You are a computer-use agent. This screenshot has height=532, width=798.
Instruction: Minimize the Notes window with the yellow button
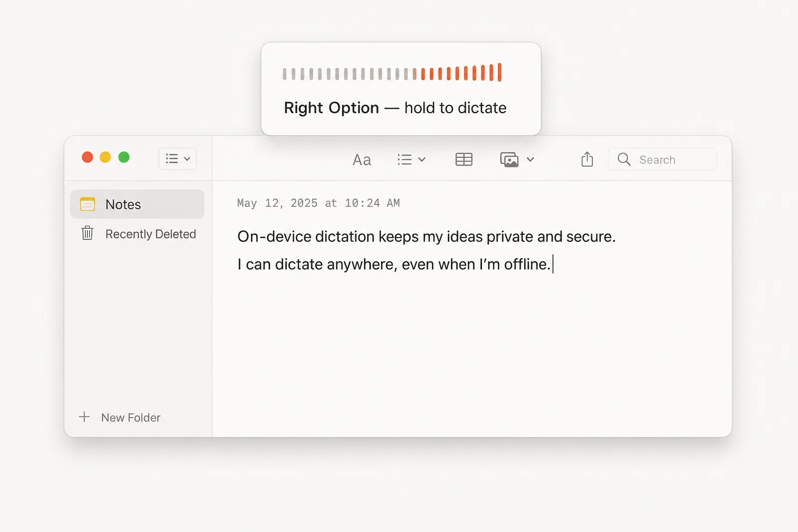[105, 158]
